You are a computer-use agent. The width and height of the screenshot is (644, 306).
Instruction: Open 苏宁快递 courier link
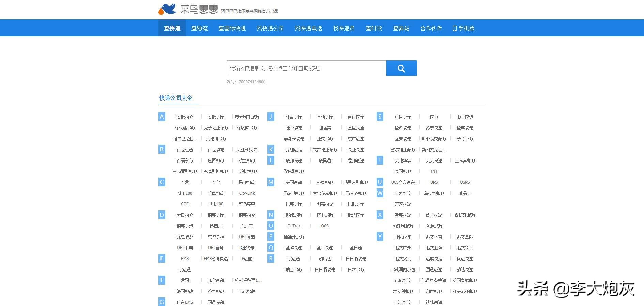click(434, 128)
